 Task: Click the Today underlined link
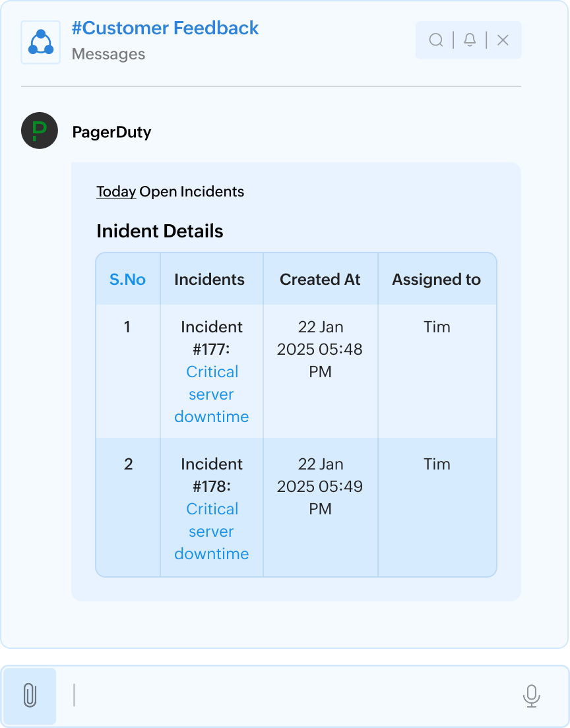pyautogui.click(x=116, y=192)
